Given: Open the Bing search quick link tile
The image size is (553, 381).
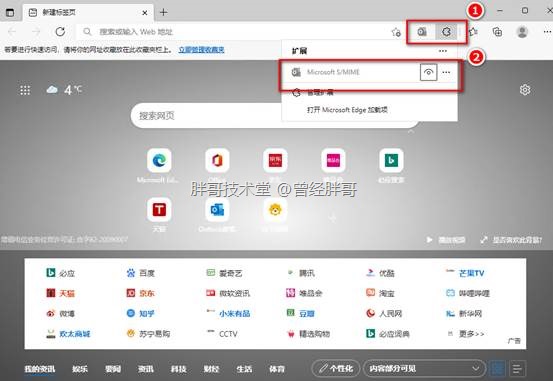Looking at the screenshot, I should (391, 161).
